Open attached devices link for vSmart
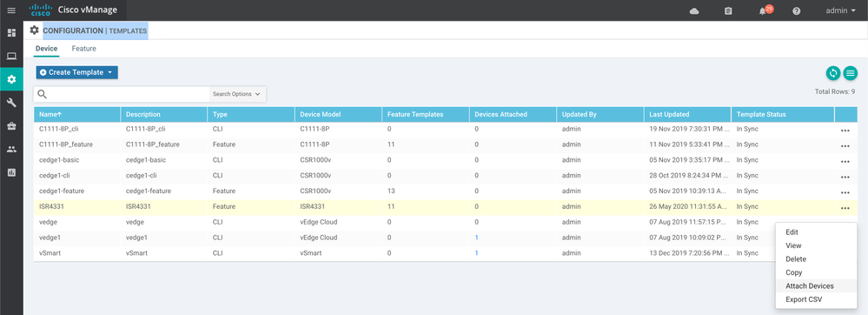The width and height of the screenshot is (868, 315). [477, 253]
